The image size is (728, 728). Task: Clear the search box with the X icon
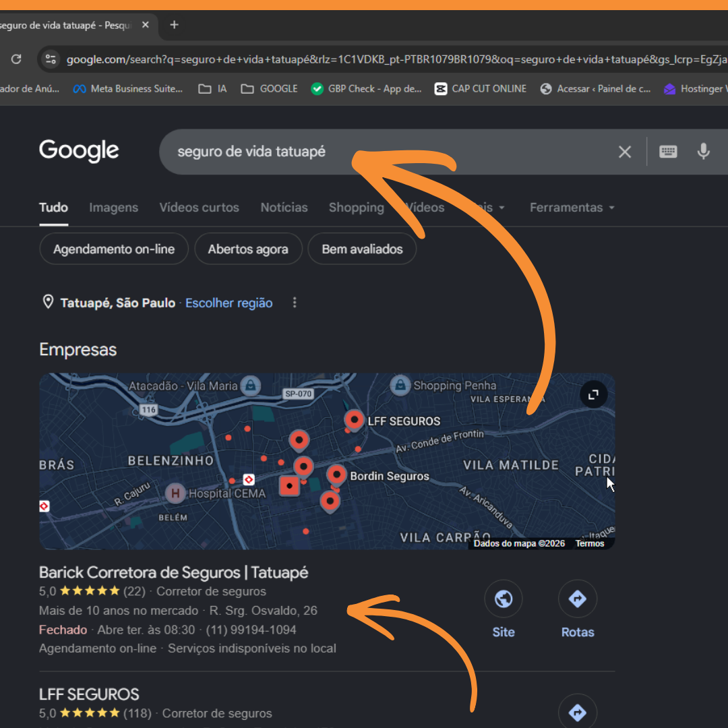(624, 152)
